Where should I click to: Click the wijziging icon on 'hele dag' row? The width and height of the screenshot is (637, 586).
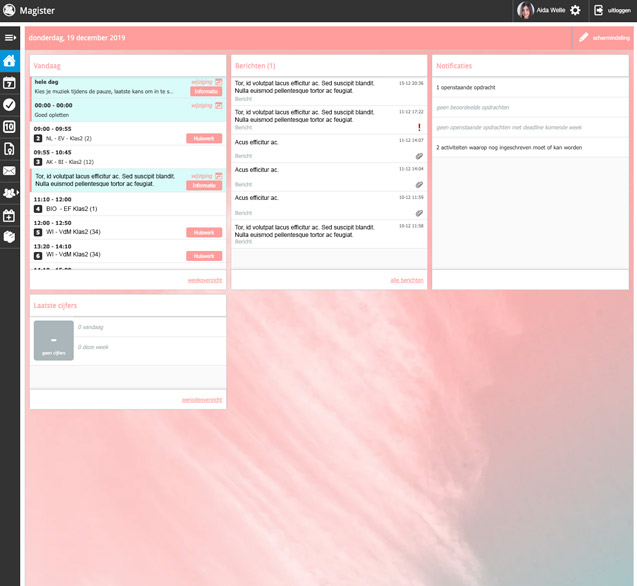pyautogui.click(x=219, y=82)
